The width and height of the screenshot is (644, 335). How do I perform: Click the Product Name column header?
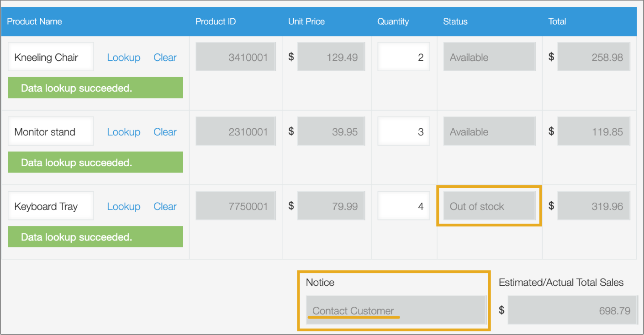tap(35, 21)
